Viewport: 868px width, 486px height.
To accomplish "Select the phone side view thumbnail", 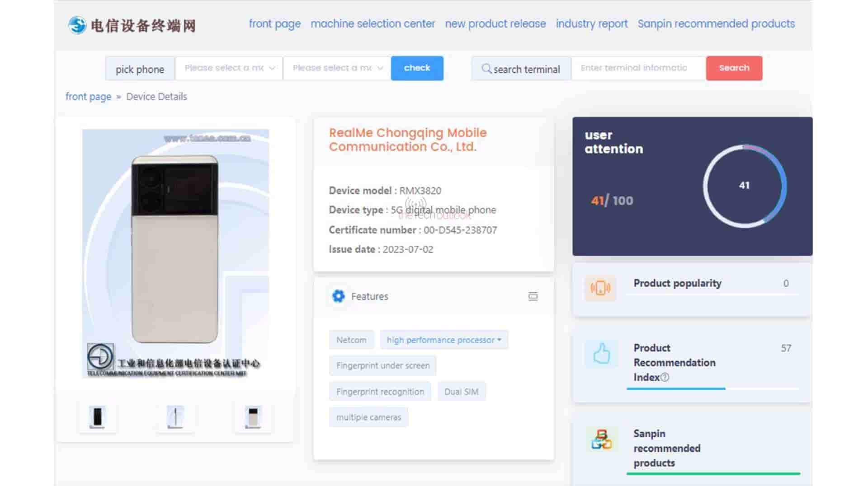I will [x=175, y=417].
